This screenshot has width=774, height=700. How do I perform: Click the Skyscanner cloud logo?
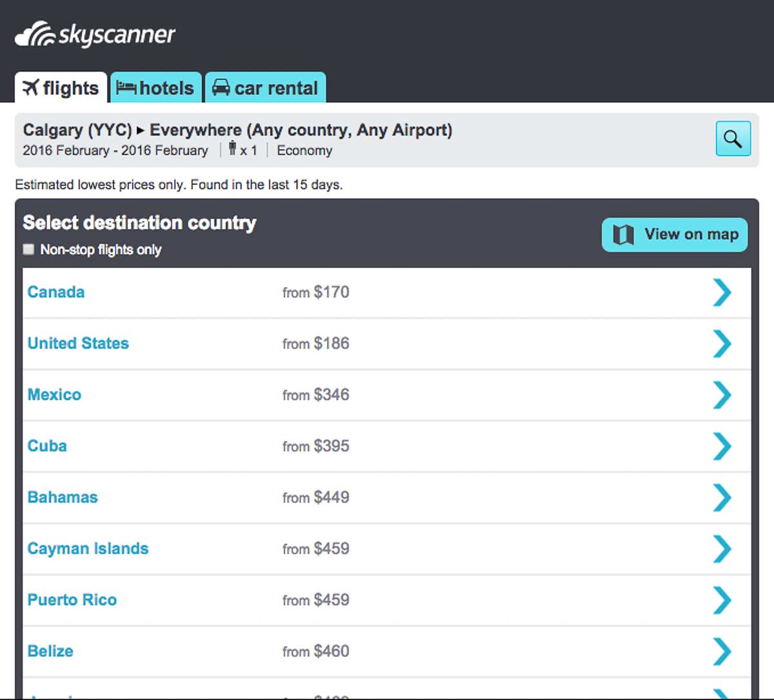[x=35, y=31]
